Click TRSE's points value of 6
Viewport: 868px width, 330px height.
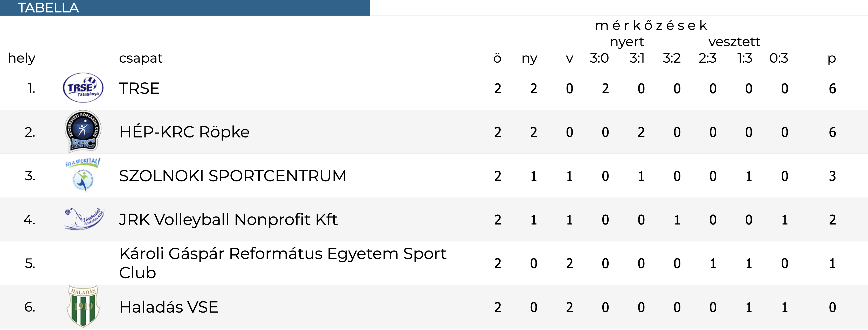832,88
